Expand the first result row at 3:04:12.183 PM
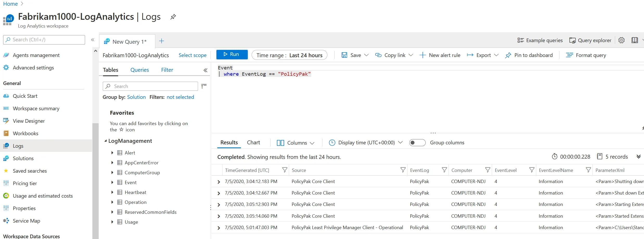Screen dimensions: 644x239 219,182
